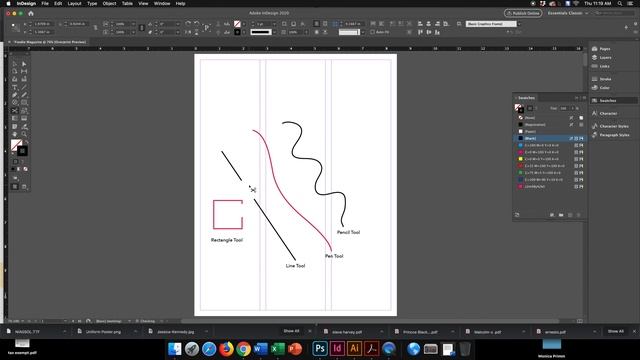Click the document tab title
The image size is (640, 360).
(x=50, y=42)
